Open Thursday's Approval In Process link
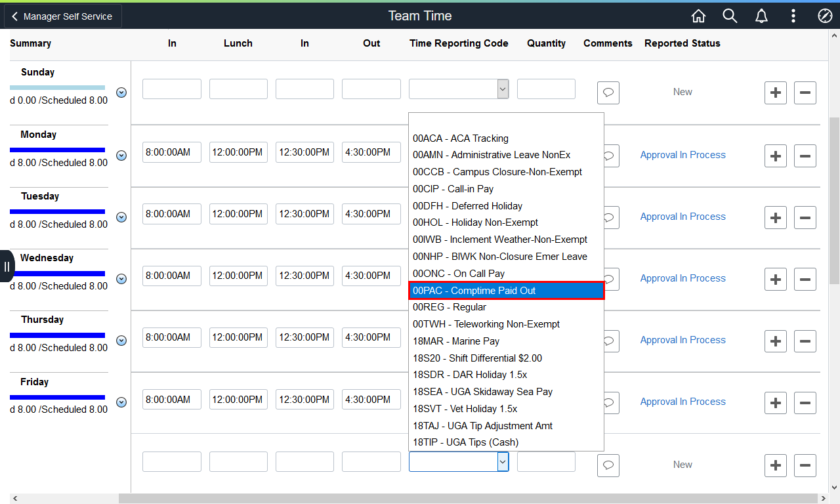 pyautogui.click(x=683, y=340)
